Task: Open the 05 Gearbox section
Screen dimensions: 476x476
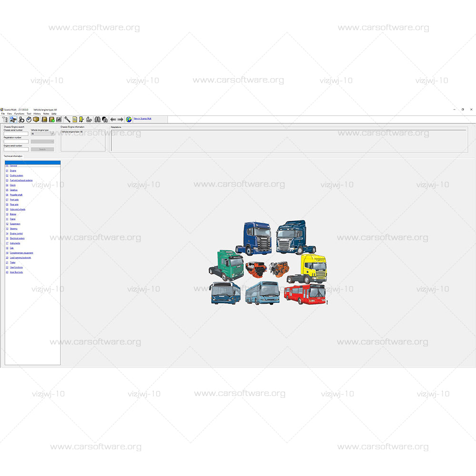Action: [12, 190]
